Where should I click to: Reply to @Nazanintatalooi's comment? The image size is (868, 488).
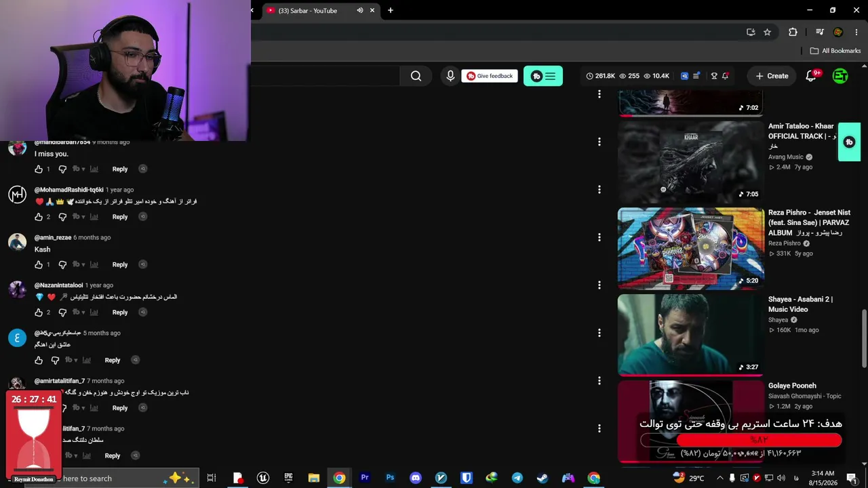tap(120, 312)
